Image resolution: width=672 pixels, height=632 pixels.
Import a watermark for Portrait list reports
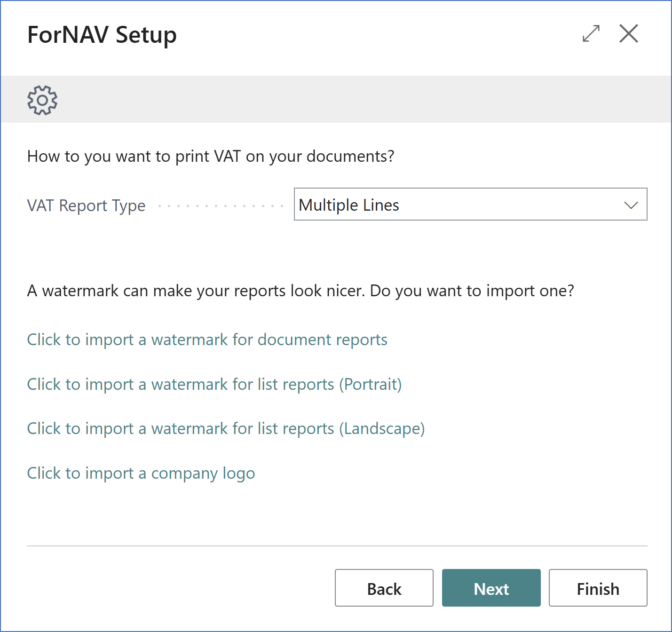(214, 384)
